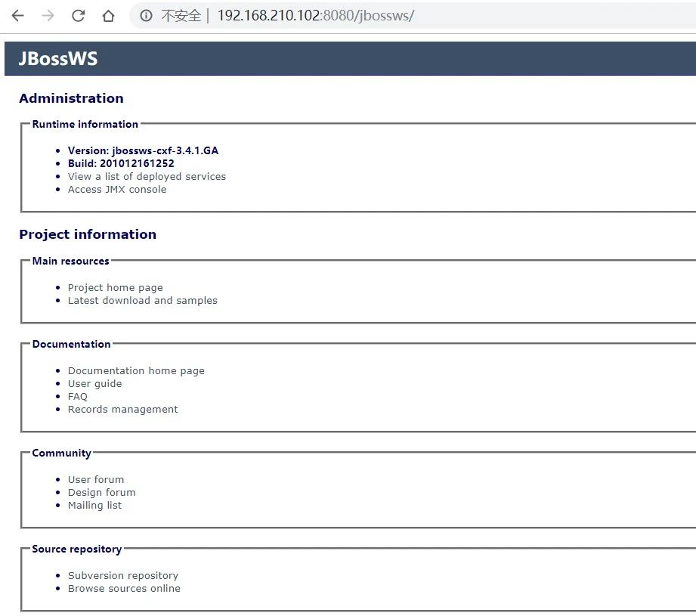Viewport: 696px width, 616px height.
Task: Open Latest download and samples
Action: (142, 300)
